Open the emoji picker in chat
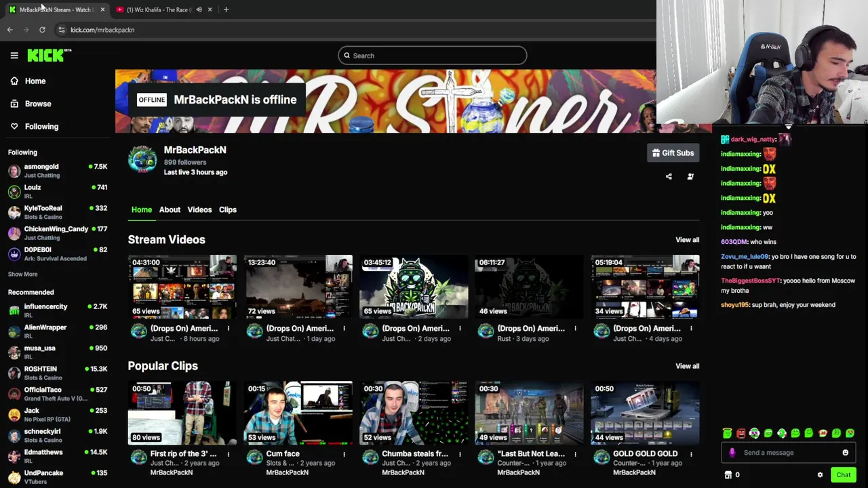868x488 pixels. click(x=845, y=453)
